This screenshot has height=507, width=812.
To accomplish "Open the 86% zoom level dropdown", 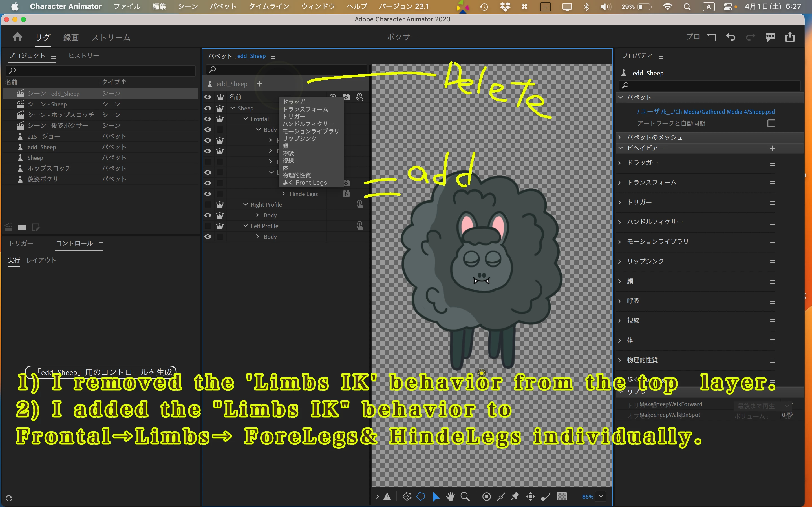I will coord(601,496).
